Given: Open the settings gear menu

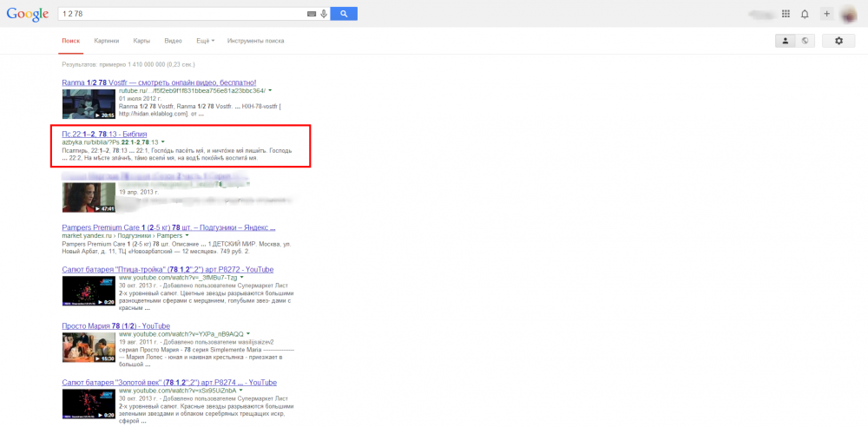Looking at the screenshot, I should 838,41.
